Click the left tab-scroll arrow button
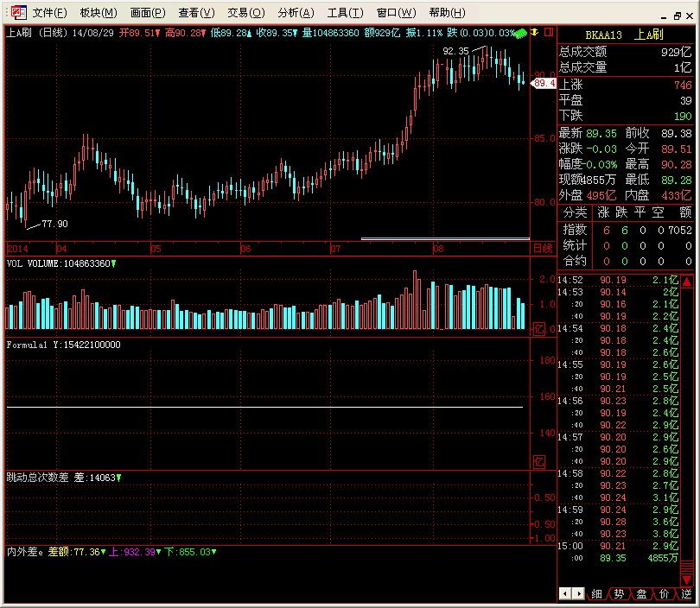This screenshot has height=608, width=700. pyautogui.click(x=565, y=593)
